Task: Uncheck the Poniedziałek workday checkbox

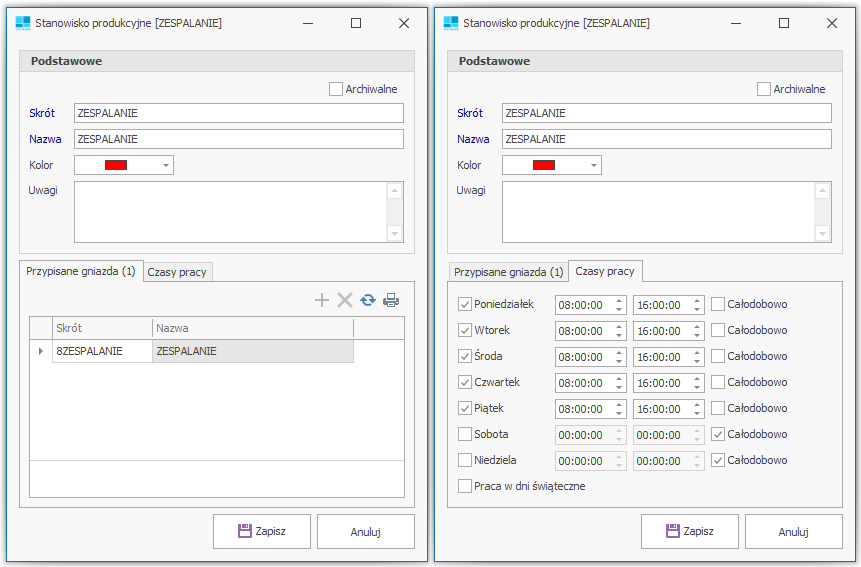Action: click(465, 304)
